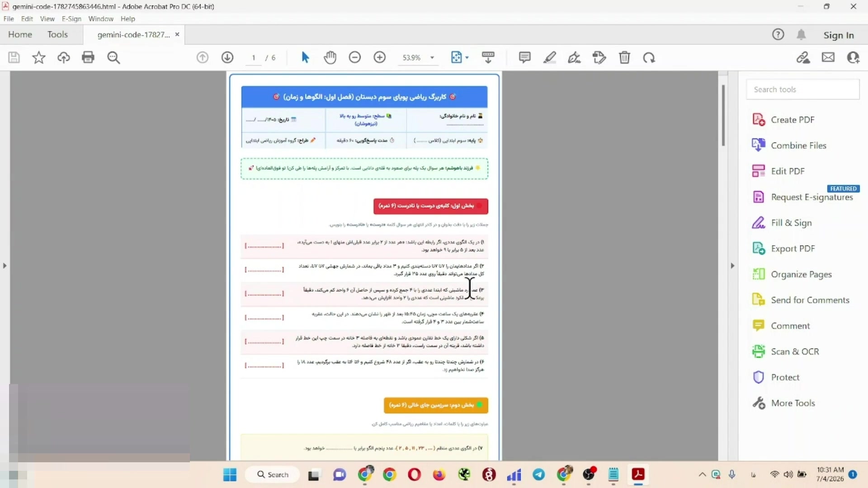Click the Search tools field
868x488 pixels.
click(803, 89)
